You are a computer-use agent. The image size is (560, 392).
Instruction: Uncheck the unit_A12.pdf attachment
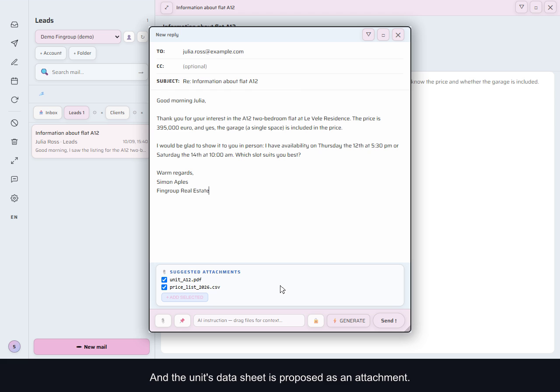point(164,280)
